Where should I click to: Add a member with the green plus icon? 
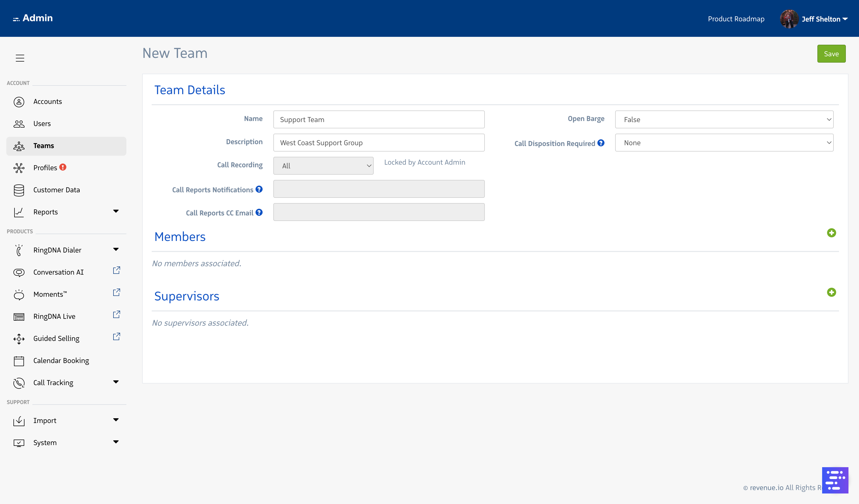pyautogui.click(x=831, y=233)
